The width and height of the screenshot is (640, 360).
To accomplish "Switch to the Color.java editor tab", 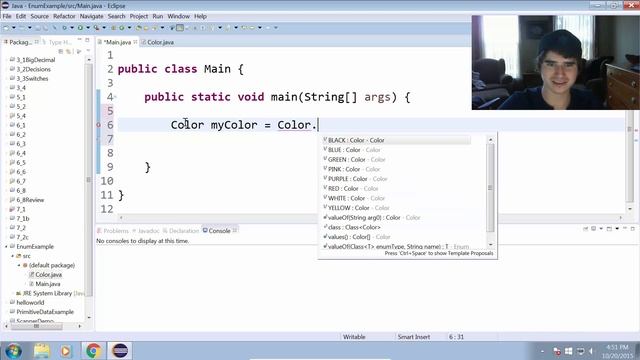I will [158, 42].
